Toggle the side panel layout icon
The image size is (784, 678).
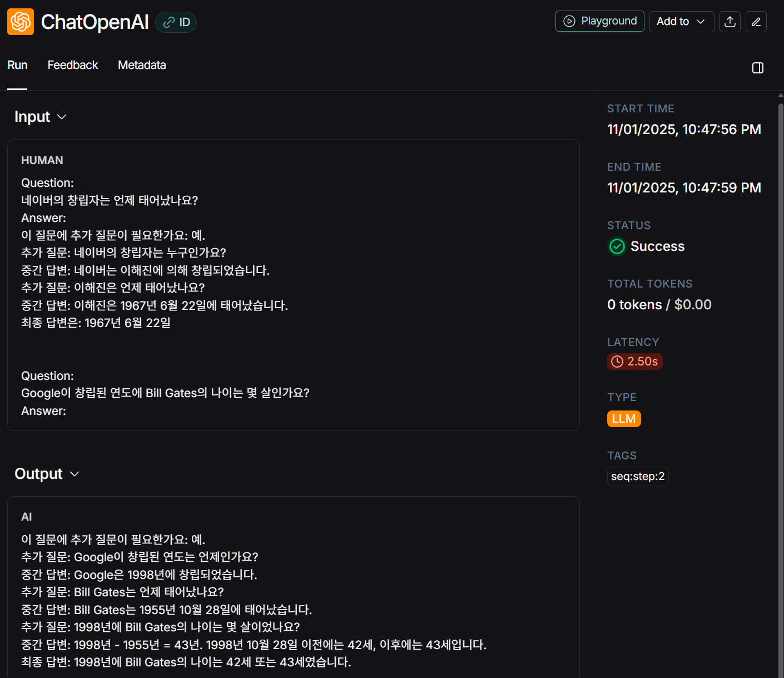point(758,68)
